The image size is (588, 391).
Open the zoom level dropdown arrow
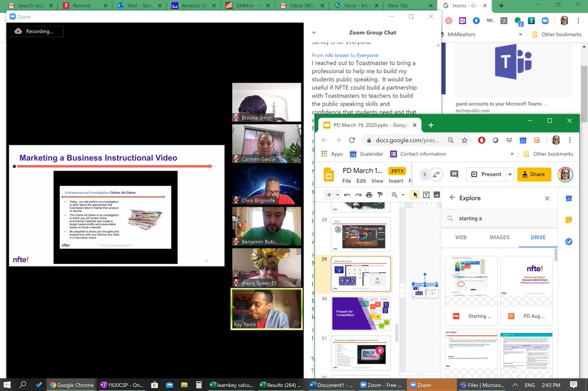[x=403, y=195]
